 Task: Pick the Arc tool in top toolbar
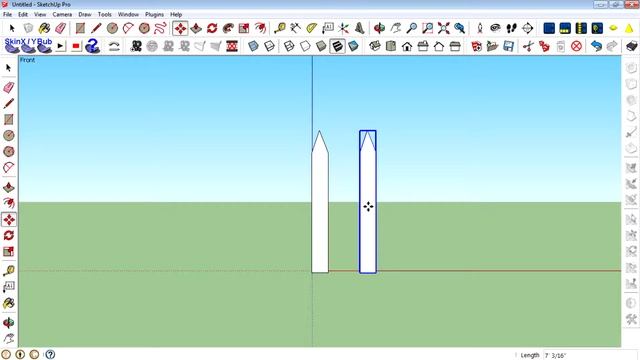128,28
